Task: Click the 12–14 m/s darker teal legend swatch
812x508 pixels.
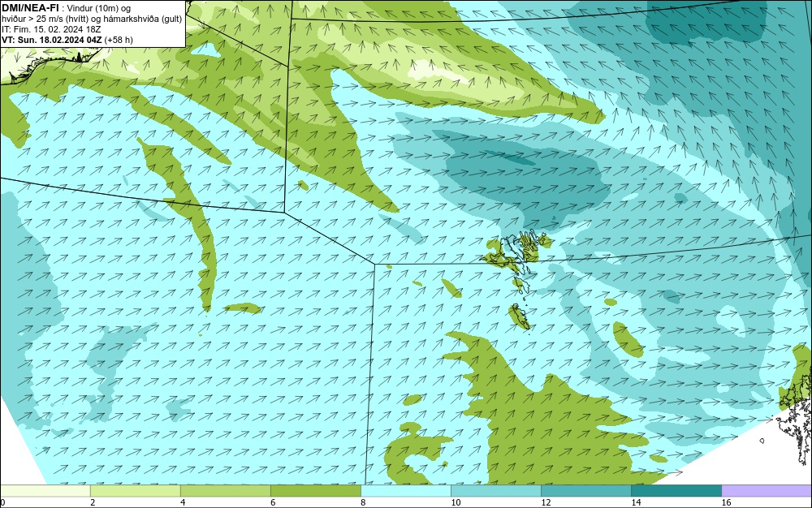Action: [x=586, y=490]
